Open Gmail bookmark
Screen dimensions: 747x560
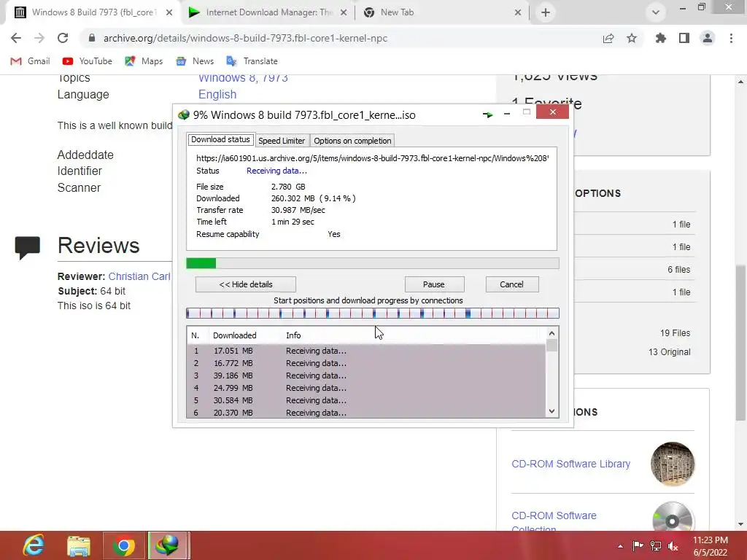pyautogui.click(x=30, y=61)
